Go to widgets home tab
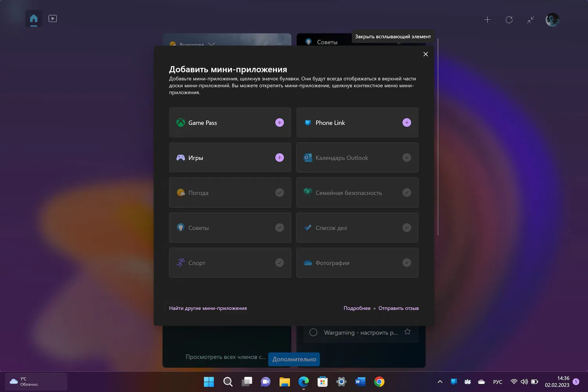The width and height of the screenshot is (588, 392). pos(34,18)
